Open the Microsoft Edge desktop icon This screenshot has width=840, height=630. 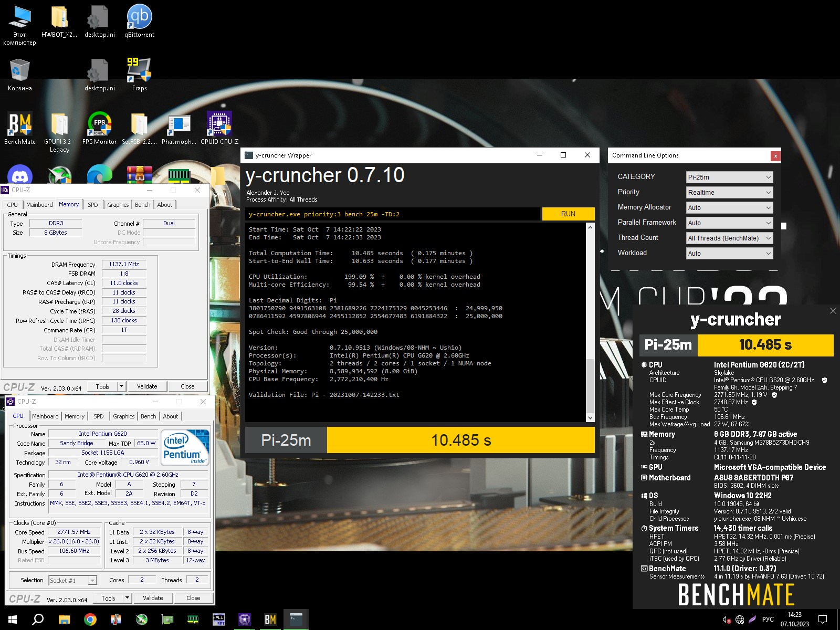(99, 175)
